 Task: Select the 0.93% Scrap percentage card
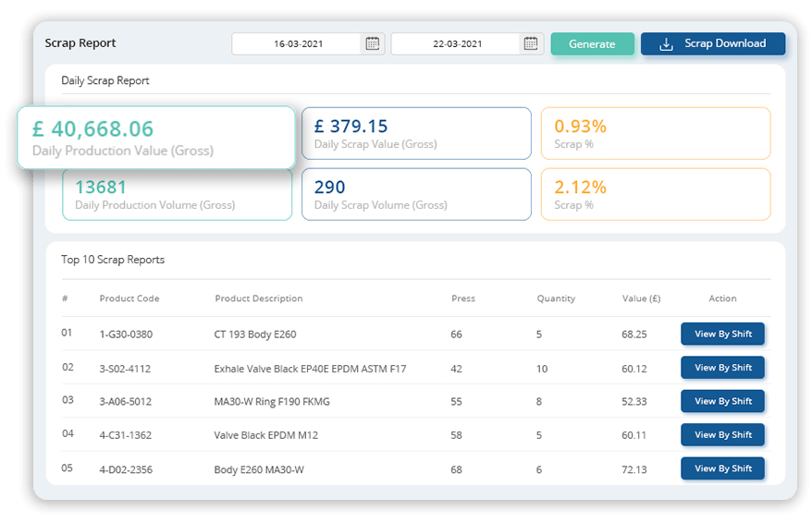click(x=655, y=133)
